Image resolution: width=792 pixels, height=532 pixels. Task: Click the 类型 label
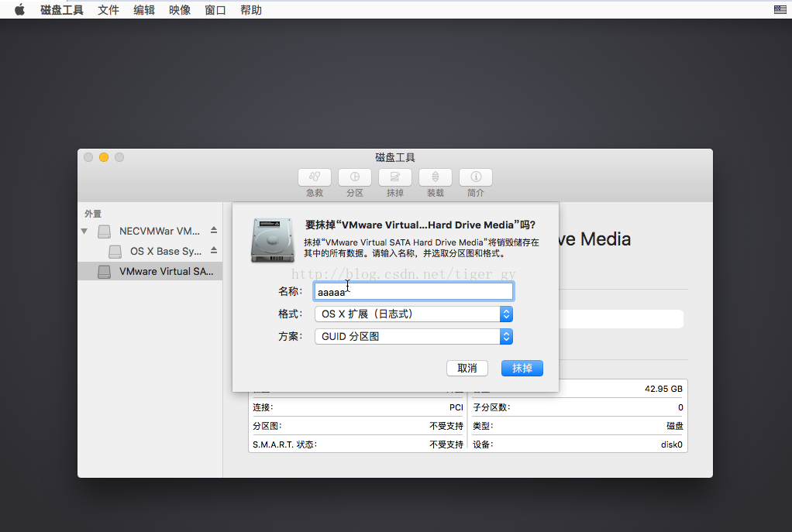pos(483,426)
